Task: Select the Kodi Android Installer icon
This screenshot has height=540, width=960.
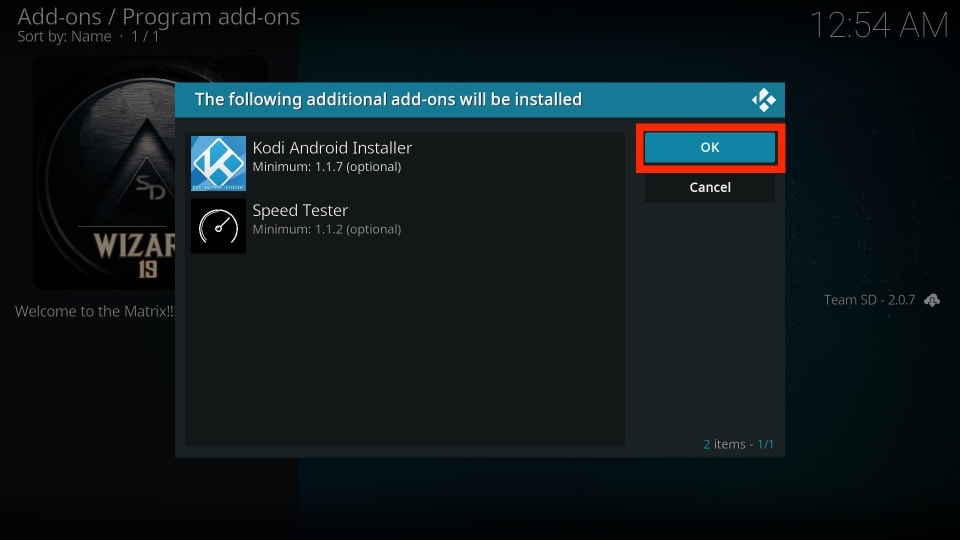Action: tap(218, 163)
